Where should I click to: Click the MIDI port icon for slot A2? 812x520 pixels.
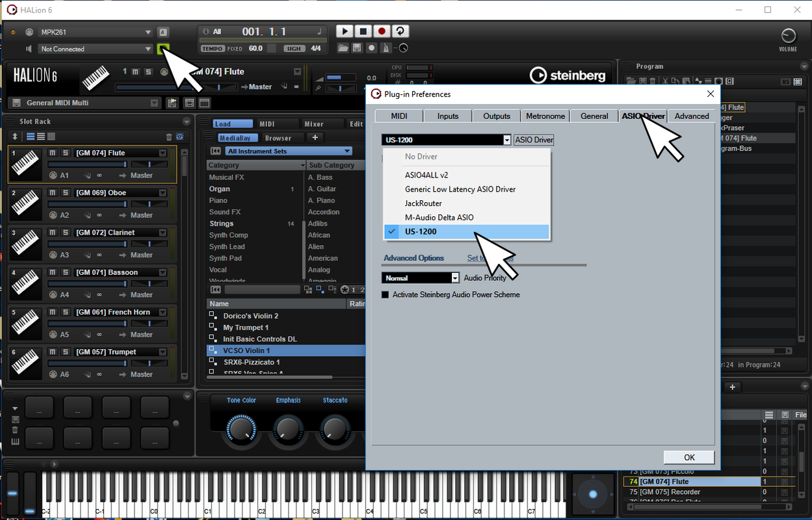coord(53,215)
